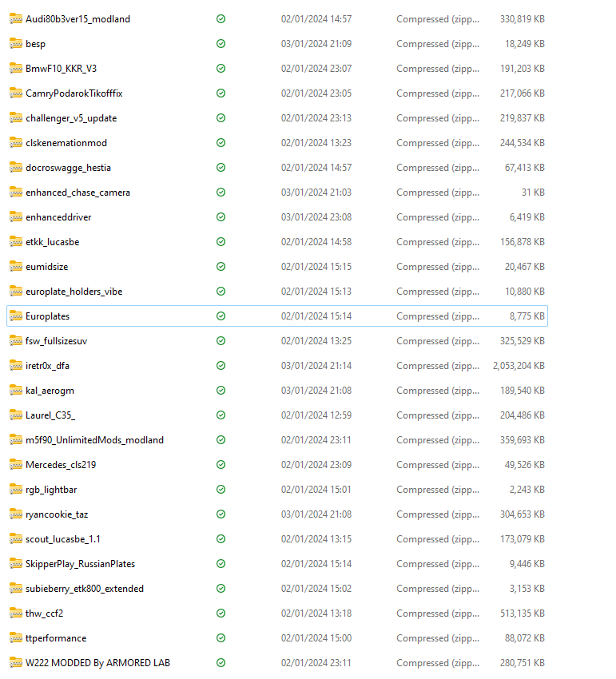Screen dimensions: 616x679
Task: Click the Europlates zip folder icon
Action: tap(16, 316)
